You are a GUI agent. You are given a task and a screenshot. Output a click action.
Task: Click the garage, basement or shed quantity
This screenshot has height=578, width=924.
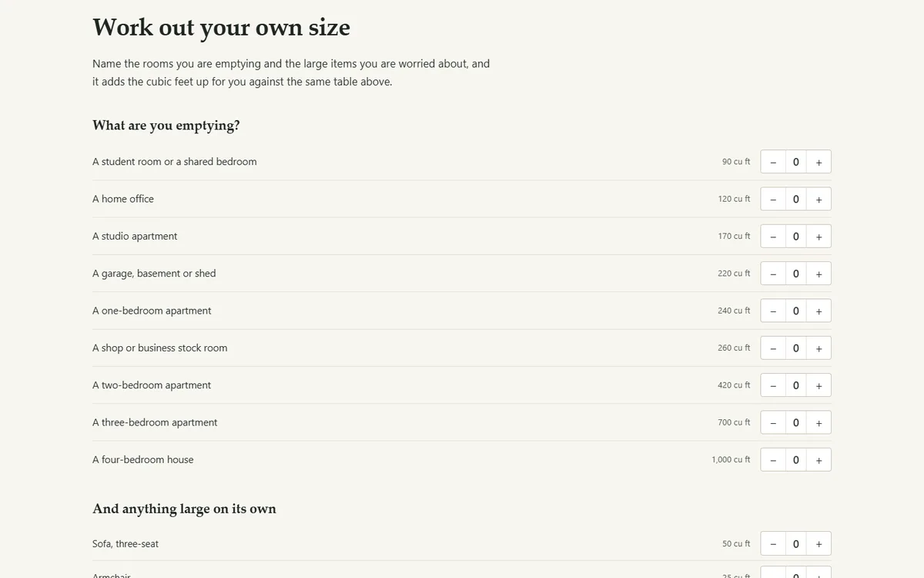click(x=796, y=274)
